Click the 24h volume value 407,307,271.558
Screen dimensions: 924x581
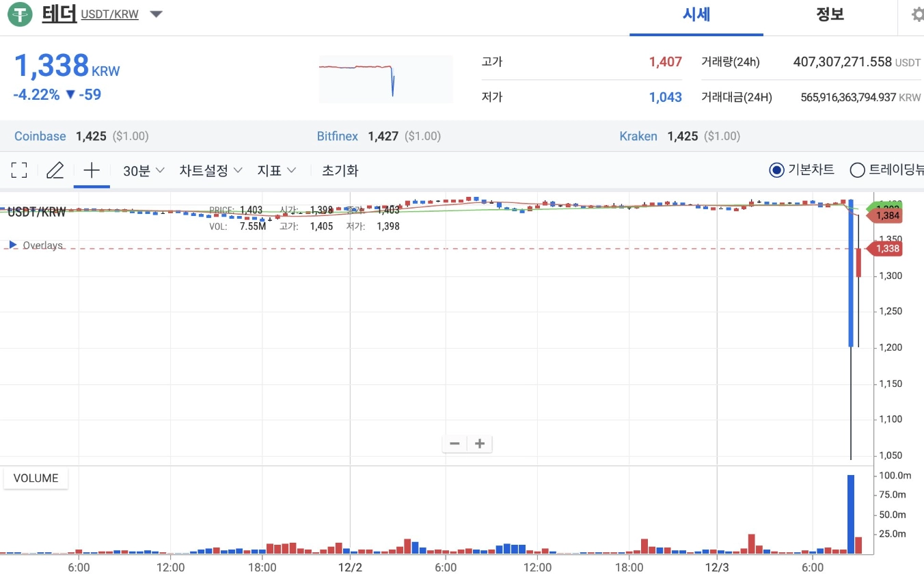click(842, 62)
